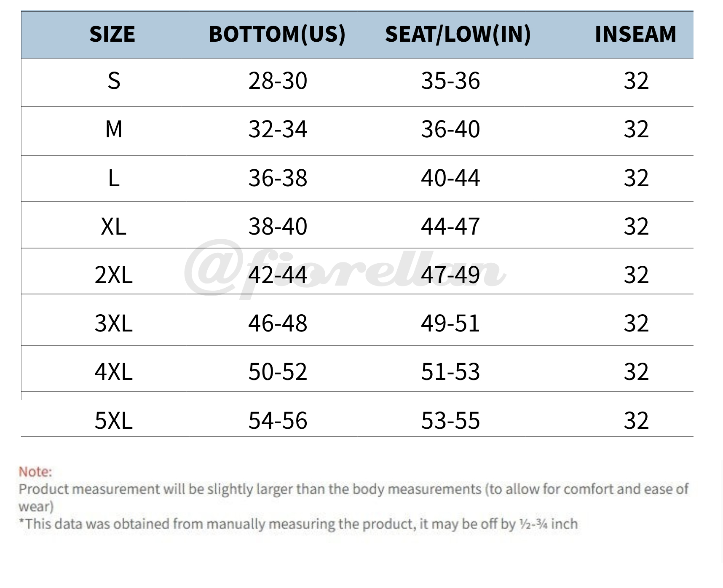Click the 51-53 seat measurement cell
The image size is (723, 588).
(450, 372)
